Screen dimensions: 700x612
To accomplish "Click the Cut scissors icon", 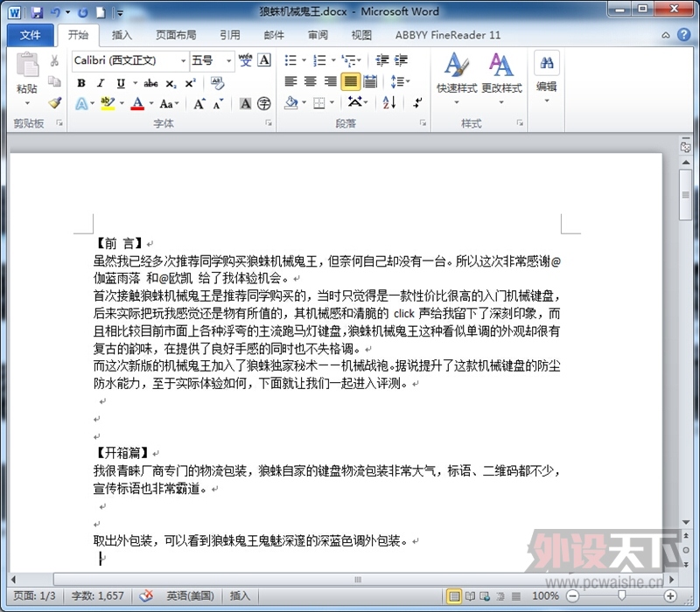I will (x=54, y=60).
